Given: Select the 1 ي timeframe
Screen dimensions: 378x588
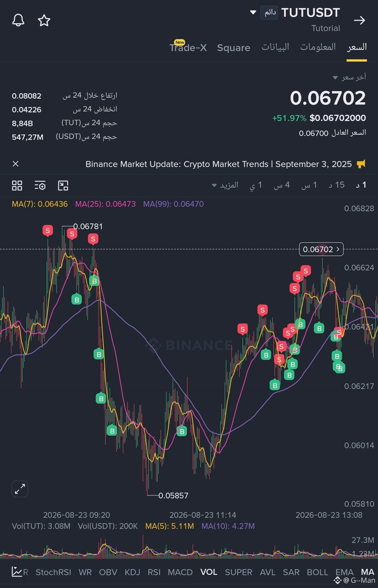Looking at the screenshot, I should [256, 185].
